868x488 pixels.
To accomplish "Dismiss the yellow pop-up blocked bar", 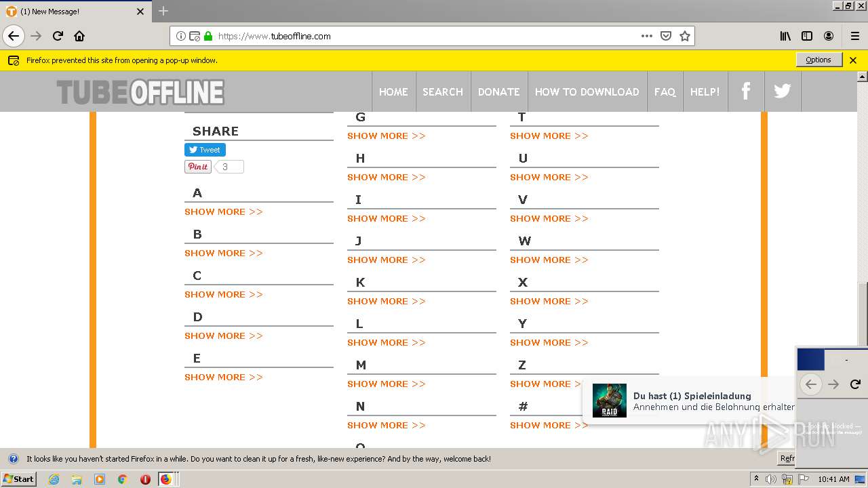I will click(853, 60).
